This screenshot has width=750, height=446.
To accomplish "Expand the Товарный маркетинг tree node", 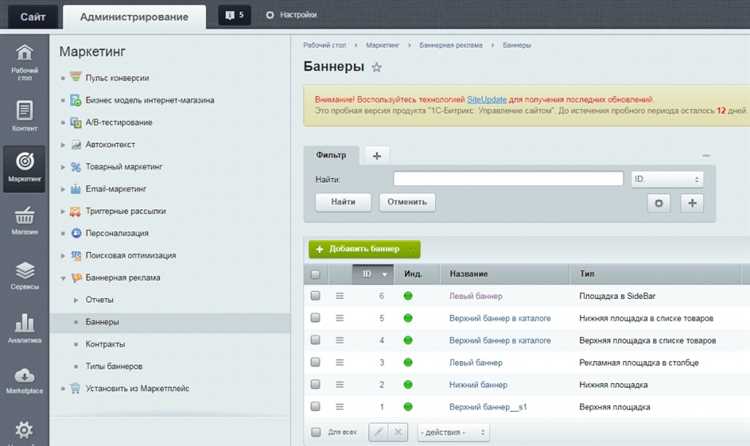I will point(63,167).
